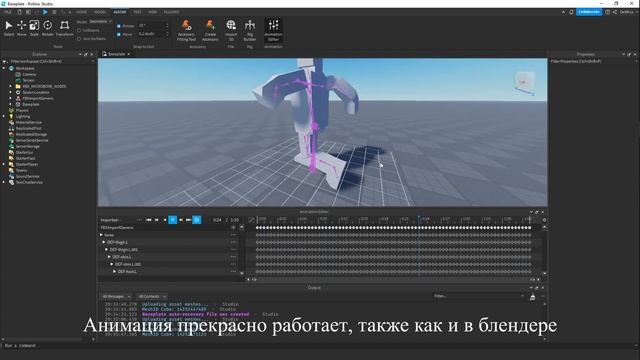This screenshot has height=360, width=640.
Task: Expand the StarterPlayer node
Action: [x=4, y=164]
